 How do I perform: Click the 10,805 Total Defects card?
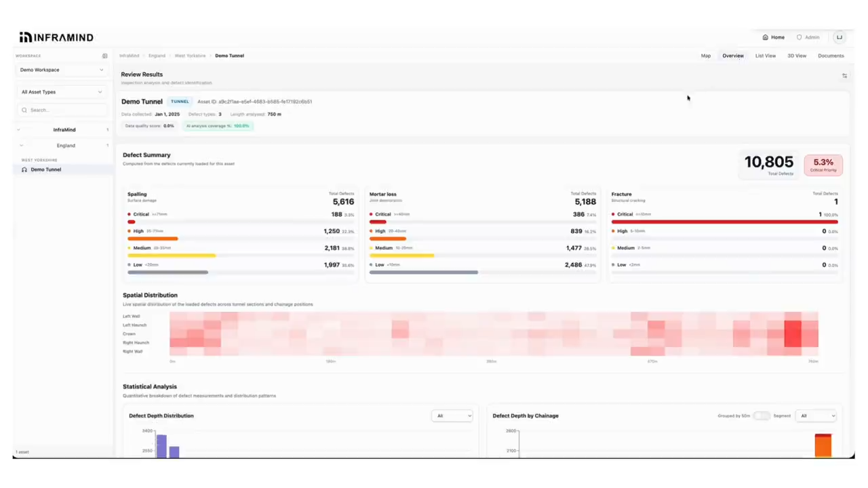coord(769,165)
